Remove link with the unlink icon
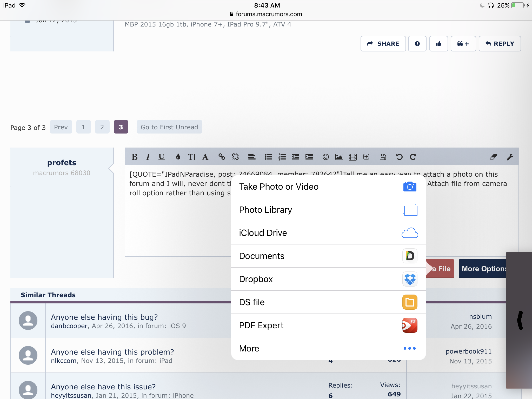The image size is (532, 399). coord(235,157)
